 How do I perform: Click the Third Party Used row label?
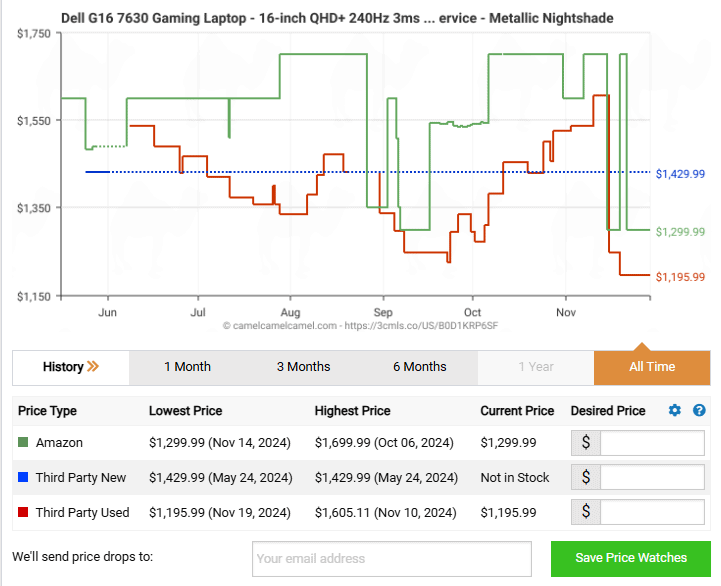82,512
